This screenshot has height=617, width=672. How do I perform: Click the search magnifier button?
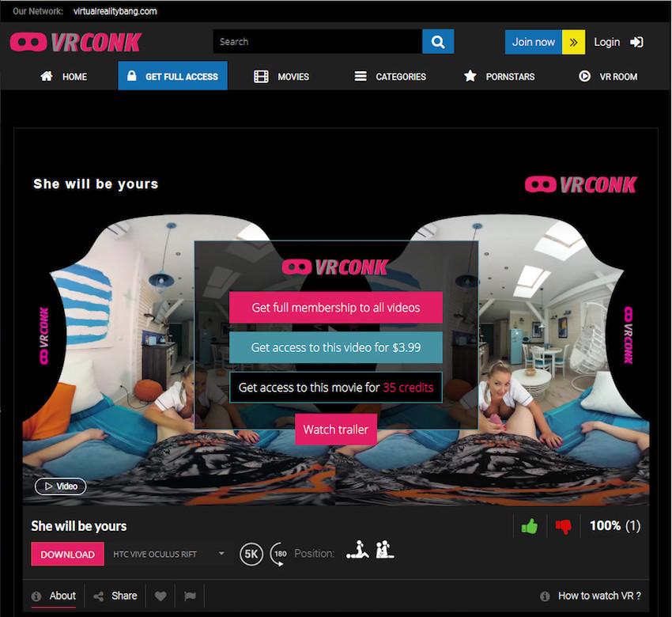437,42
